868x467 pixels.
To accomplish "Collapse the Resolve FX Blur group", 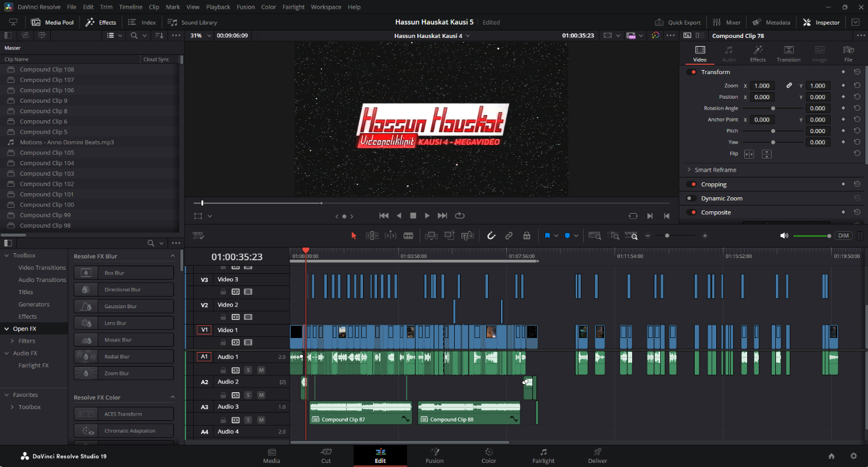I will point(172,256).
